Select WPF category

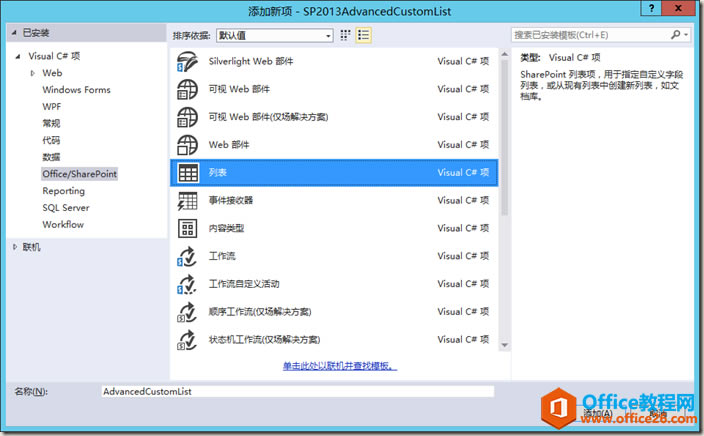pyautogui.click(x=52, y=107)
